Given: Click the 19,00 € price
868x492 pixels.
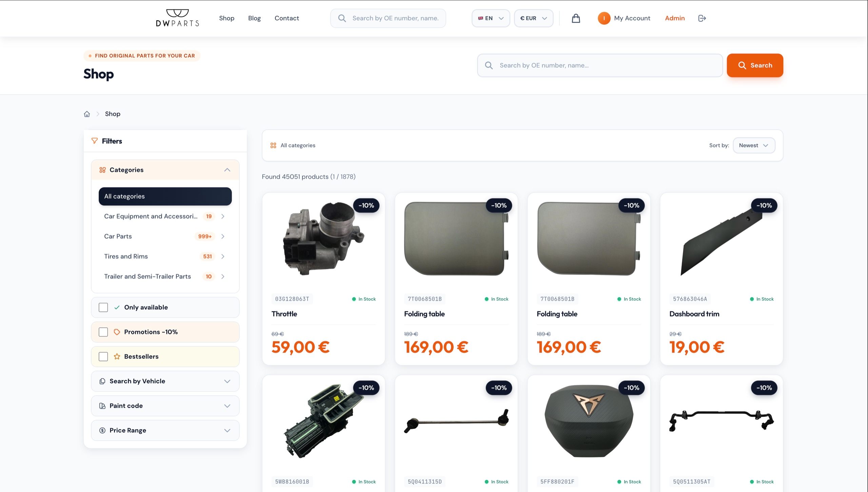Looking at the screenshot, I should point(697,347).
